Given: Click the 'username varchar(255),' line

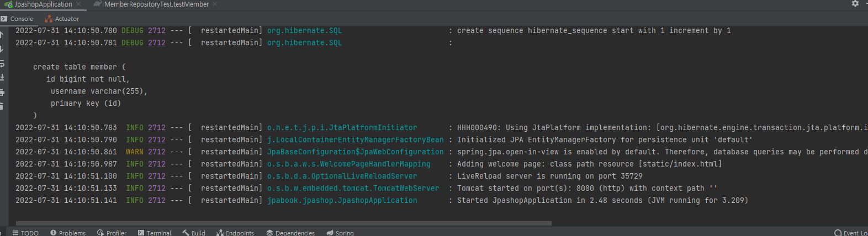Looking at the screenshot, I should [x=99, y=91].
